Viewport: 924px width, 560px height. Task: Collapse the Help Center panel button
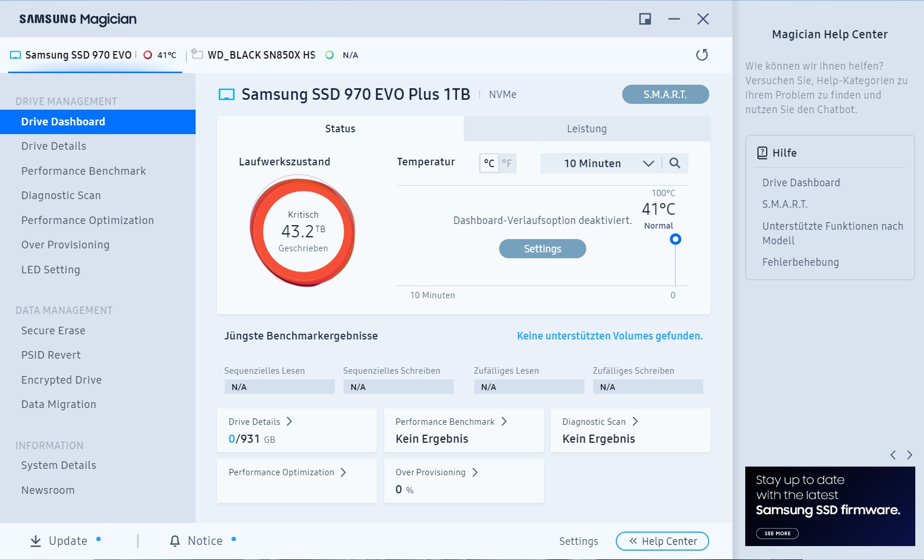click(662, 541)
